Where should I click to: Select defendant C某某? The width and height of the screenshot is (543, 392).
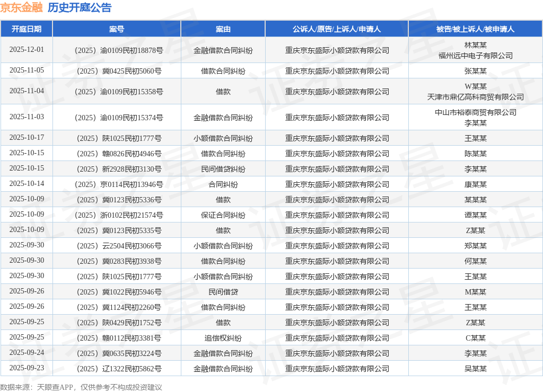click(x=476, y=337)
